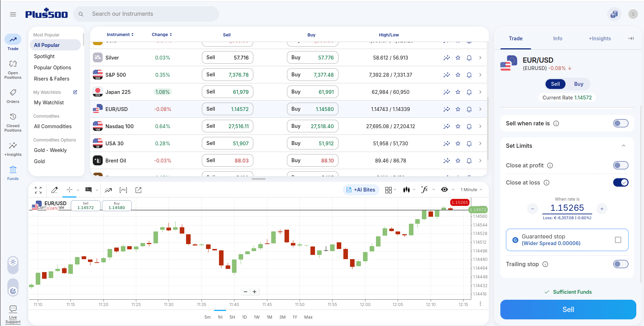The height and width of the screenshot is (326, 644).
Task: Open the +AI Bites button
Action: [361, 190]
